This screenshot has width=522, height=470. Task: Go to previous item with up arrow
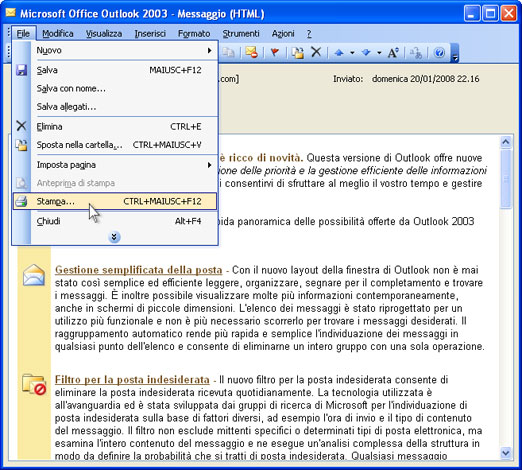point(339,52)
